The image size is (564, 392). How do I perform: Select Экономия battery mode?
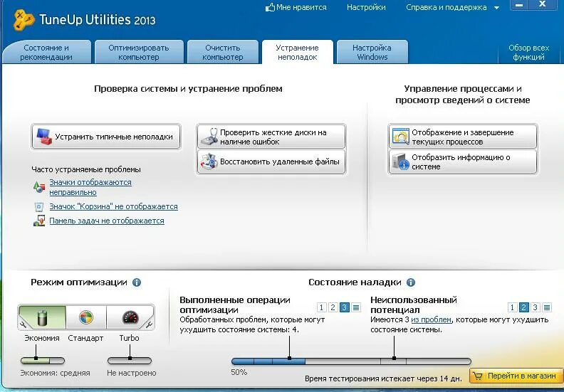43,317
